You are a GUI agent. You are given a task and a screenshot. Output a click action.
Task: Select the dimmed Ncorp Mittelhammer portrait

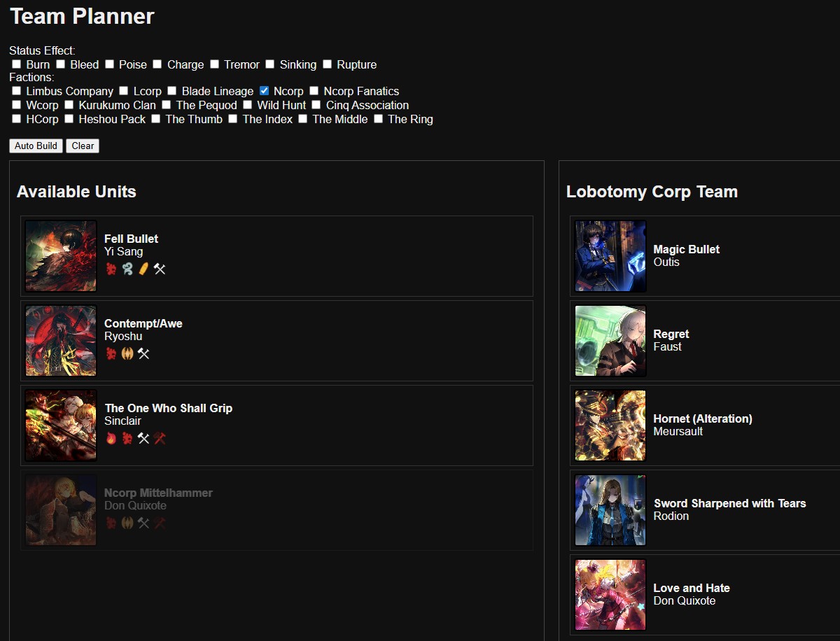[x=61, y=510]
